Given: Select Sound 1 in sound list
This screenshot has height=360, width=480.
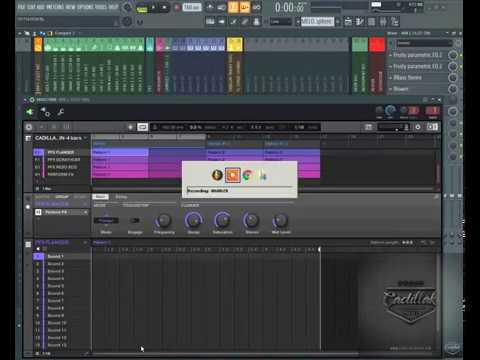Looking at the screenshot, I should pyautogui.click(x=62, y=256).
